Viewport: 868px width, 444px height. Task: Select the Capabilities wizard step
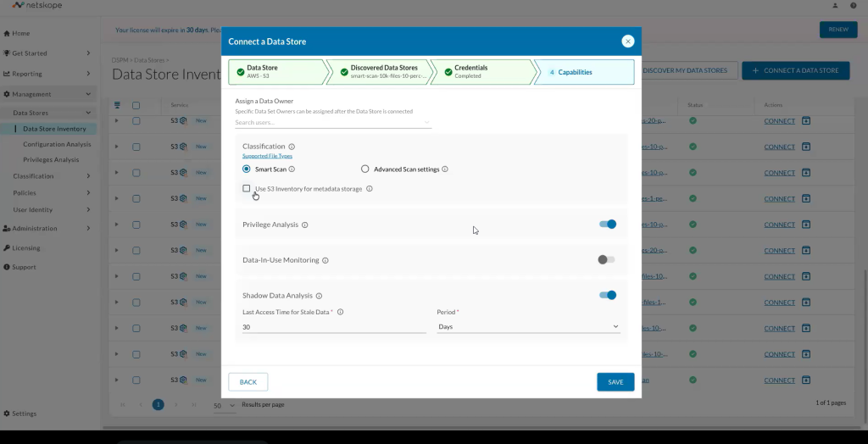[584, 72]
